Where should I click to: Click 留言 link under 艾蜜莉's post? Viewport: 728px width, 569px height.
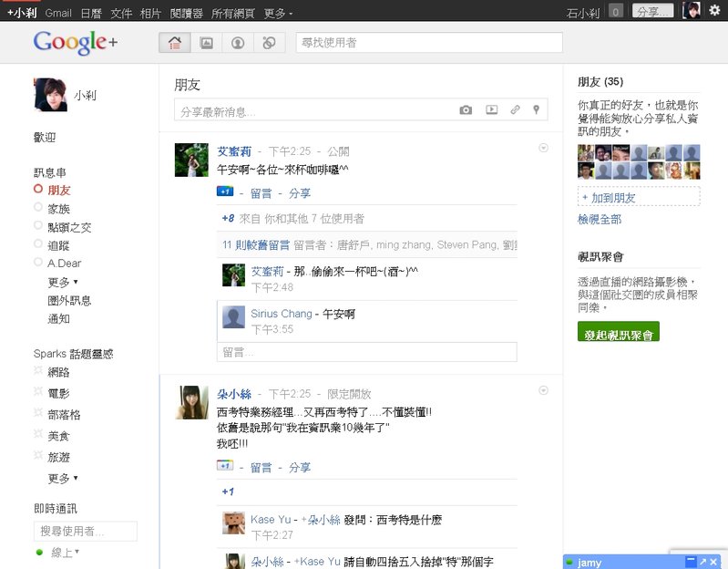pos(261,193)
